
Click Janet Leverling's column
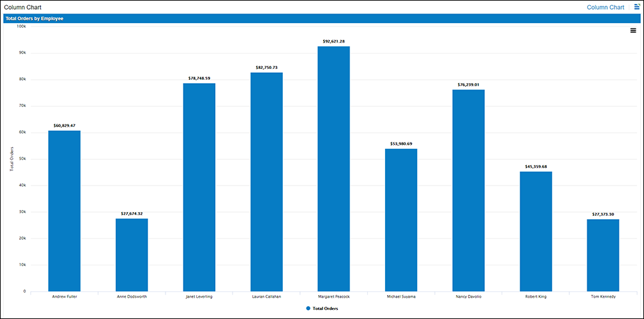tap(199, 187)
